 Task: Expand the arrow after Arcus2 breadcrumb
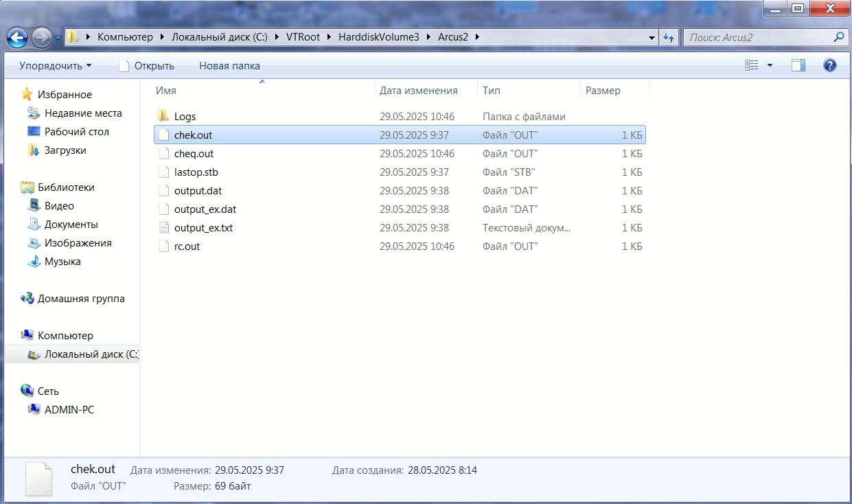coord(477,37)
